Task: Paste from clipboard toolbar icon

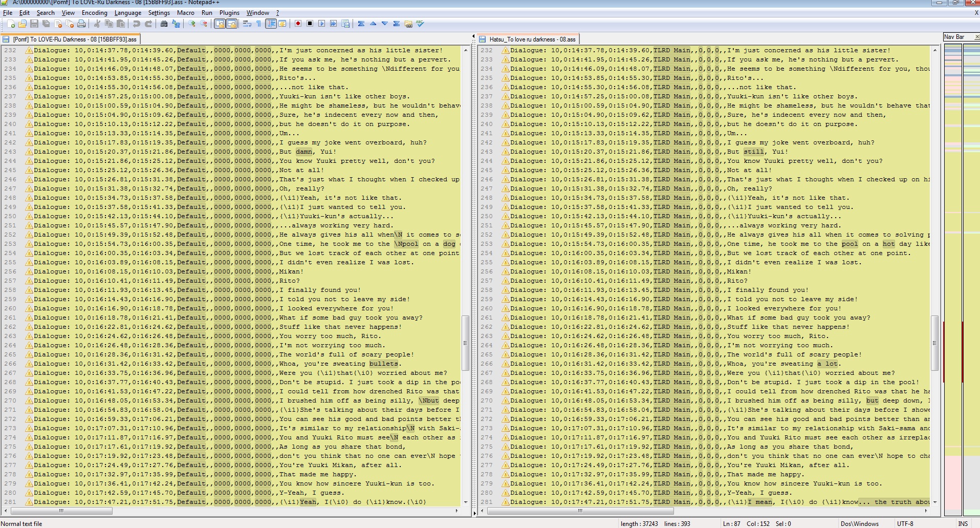Action: click(120, 24)
